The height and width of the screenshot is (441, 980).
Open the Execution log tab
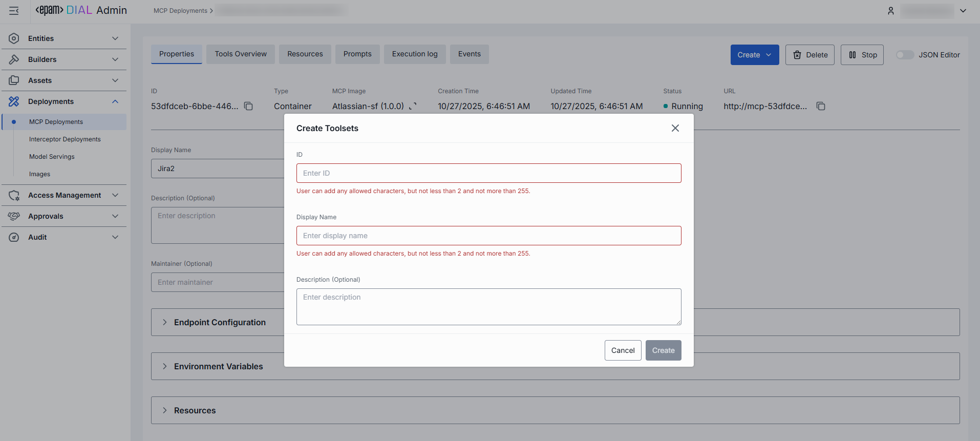(x=415, y=54)
